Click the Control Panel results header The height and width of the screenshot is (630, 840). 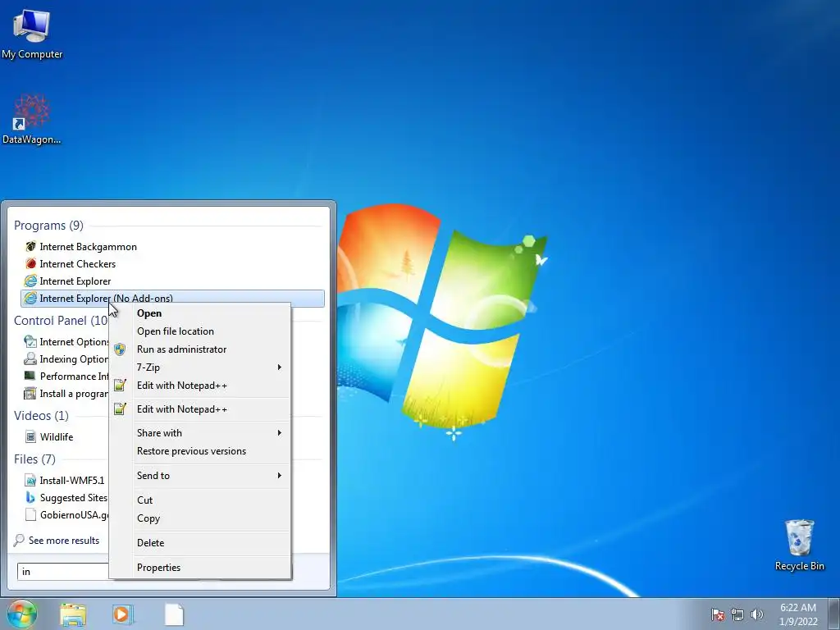[61, 321]
